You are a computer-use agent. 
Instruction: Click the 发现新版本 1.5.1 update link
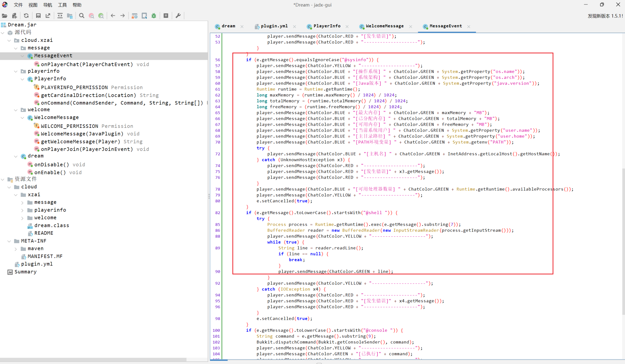pos(605,16)
